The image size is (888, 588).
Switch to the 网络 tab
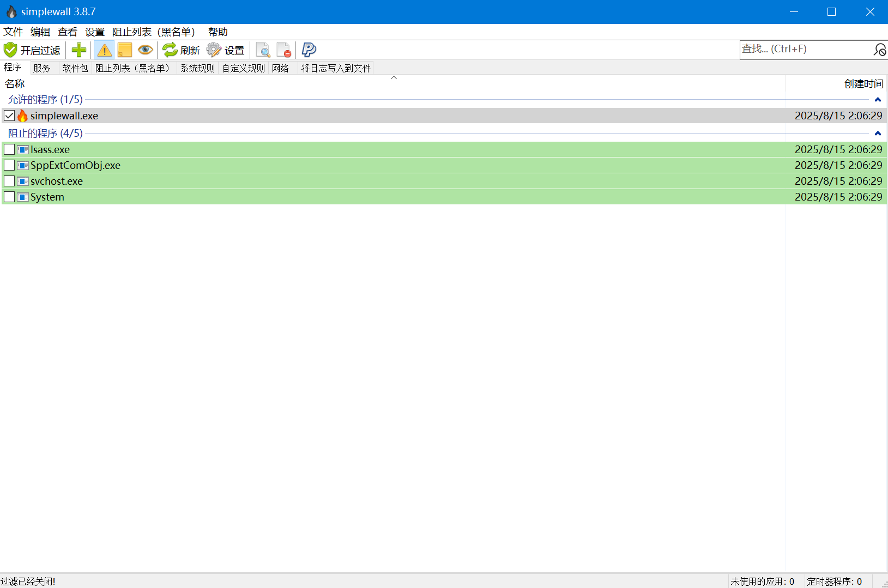pyautogui.click(x=280, y=68)
